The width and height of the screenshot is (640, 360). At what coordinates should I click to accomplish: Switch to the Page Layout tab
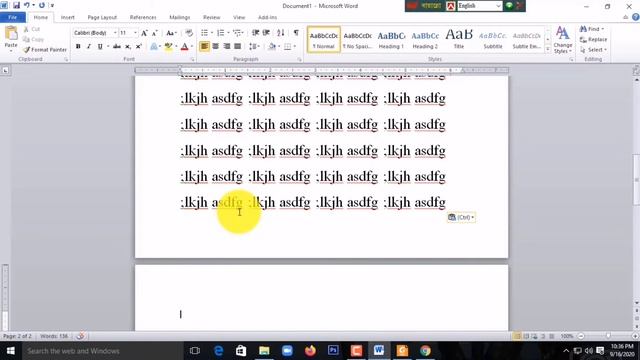click(102, 17)
